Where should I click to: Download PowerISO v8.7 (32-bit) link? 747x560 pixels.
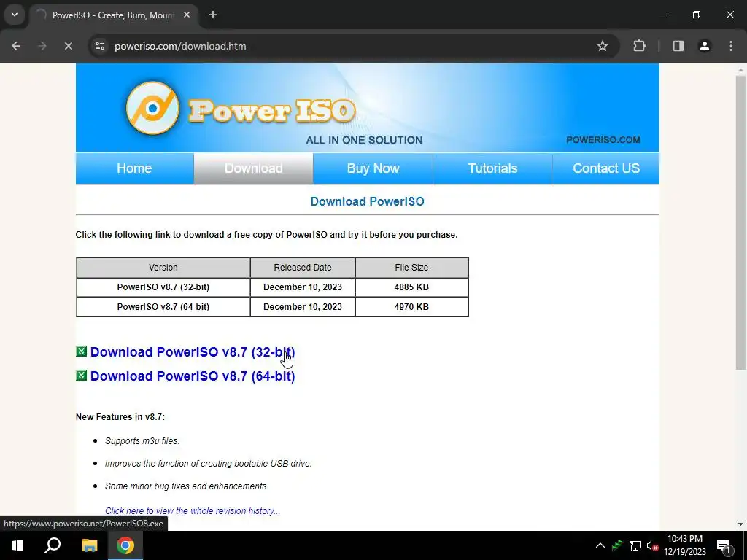pos(193,352)
